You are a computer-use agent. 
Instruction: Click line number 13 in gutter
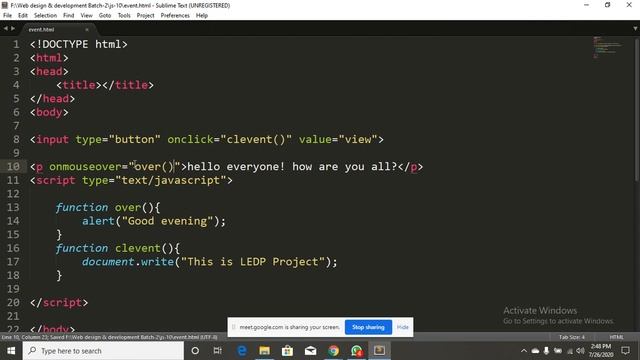(x=13, y=207)
